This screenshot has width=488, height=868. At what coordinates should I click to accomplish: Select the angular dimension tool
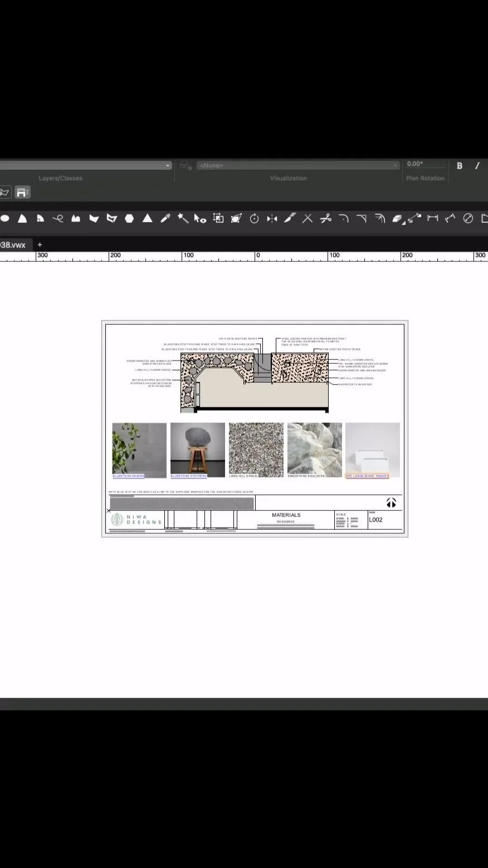(x=450, y=218)
